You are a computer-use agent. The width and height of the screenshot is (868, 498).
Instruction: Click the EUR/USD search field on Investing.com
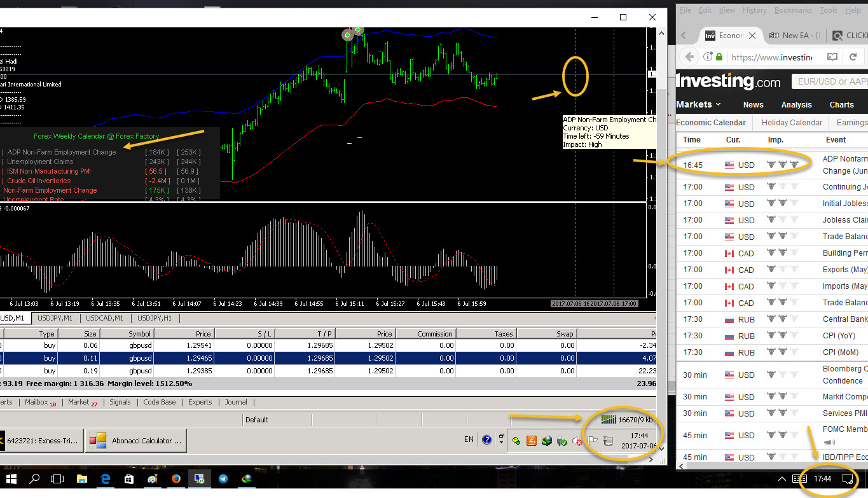[830, 81]
